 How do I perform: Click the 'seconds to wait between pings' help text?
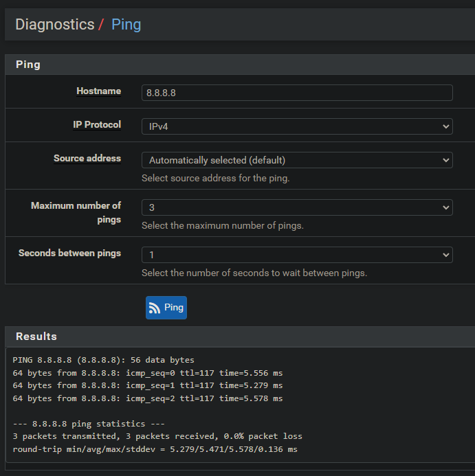(254, 273)
